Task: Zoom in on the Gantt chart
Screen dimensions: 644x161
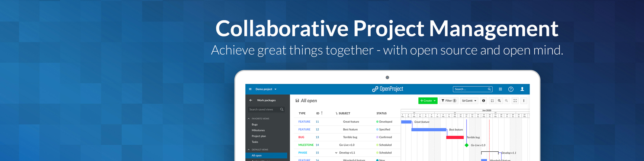Action: coord(499,101)
